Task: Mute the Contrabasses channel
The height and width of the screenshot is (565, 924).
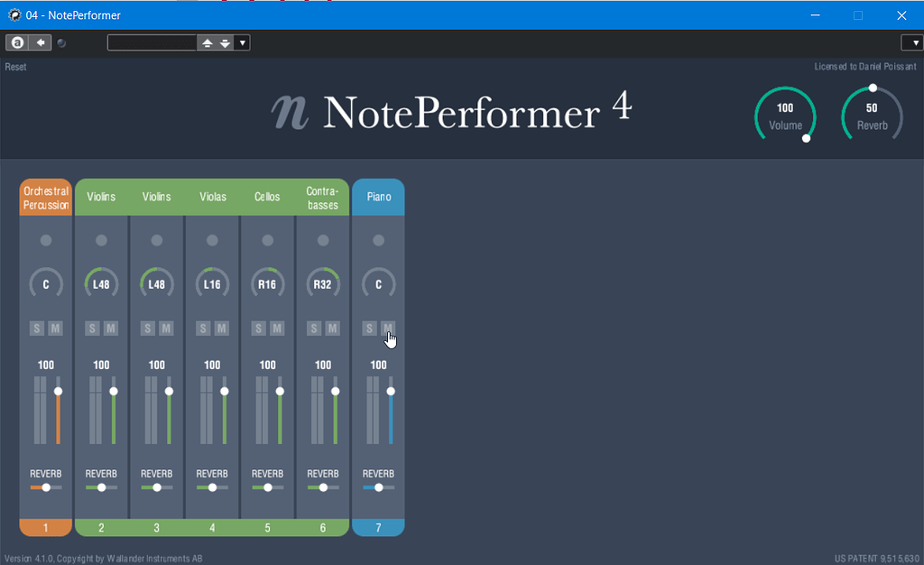Action: 330,328
